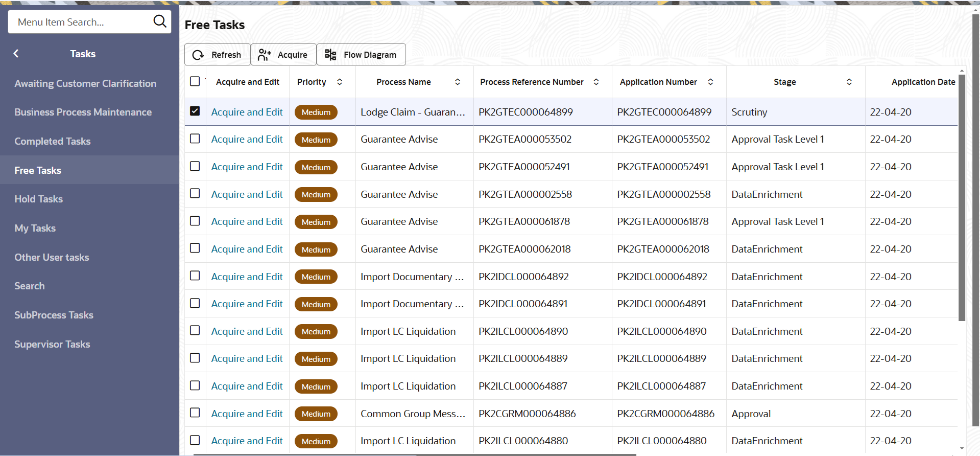Acquire and Edit task PK2GTEC000064899
Image resolution: width=980 pixels, height=456 pixels.
click(x=247, y=112)
